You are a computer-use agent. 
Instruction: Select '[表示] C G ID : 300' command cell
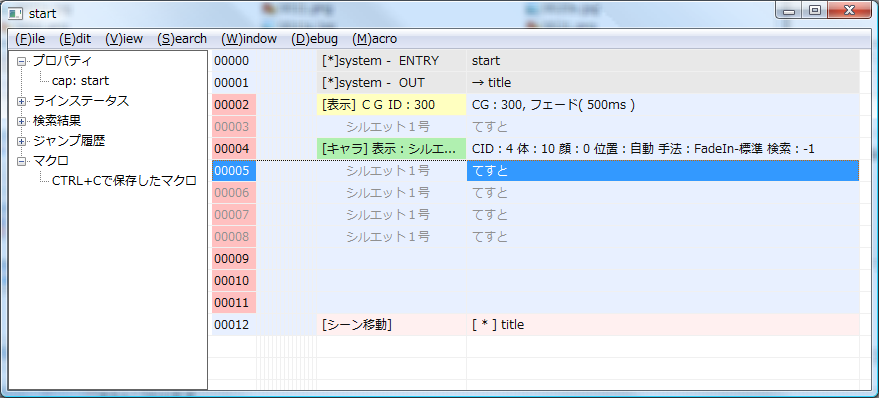coord(391,104)
